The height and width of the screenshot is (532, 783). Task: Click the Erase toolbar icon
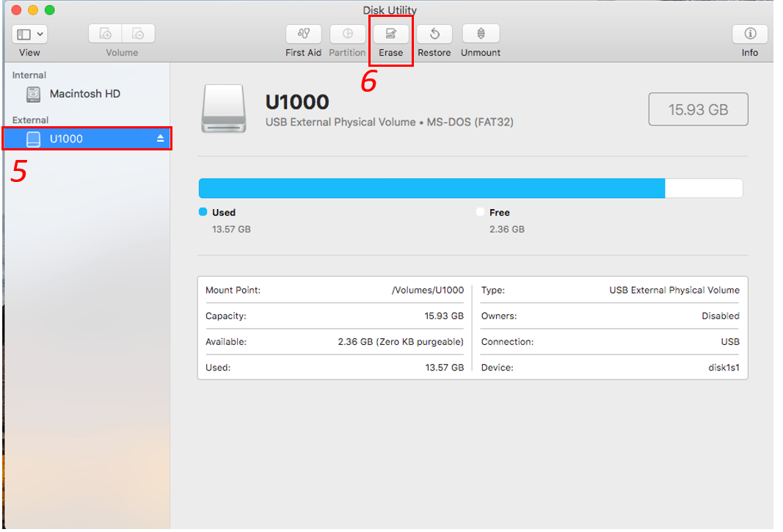(x=390, y=34)
